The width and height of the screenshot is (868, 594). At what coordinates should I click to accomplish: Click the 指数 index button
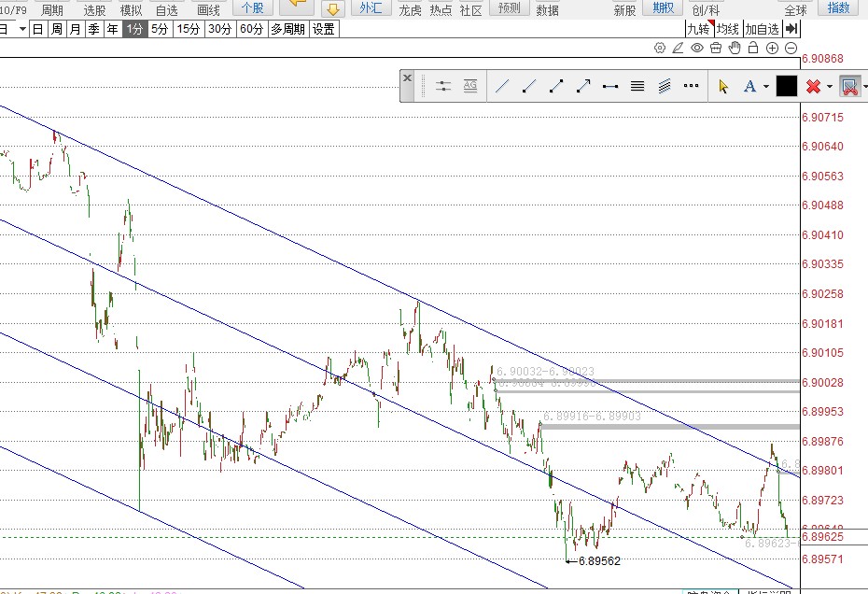(838, 7)
